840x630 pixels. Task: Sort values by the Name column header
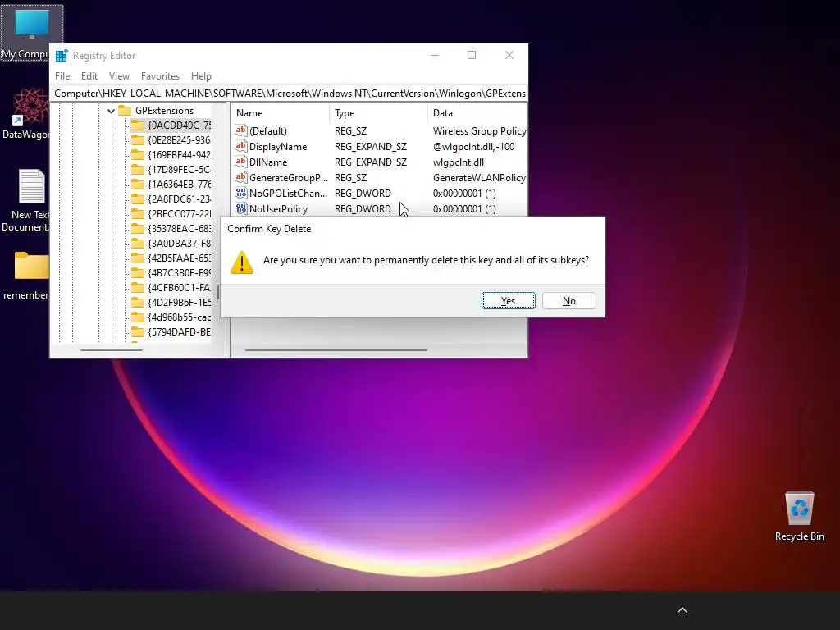(281, 113)
